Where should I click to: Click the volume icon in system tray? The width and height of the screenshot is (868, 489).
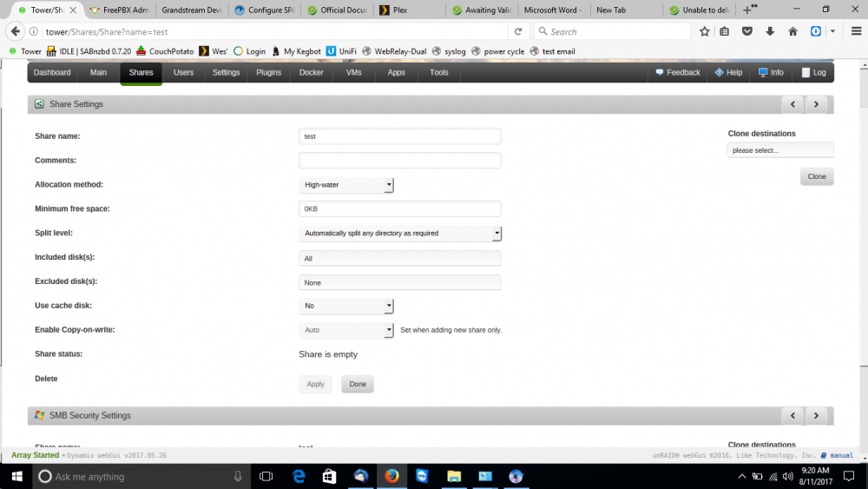(x=788, y=476)
